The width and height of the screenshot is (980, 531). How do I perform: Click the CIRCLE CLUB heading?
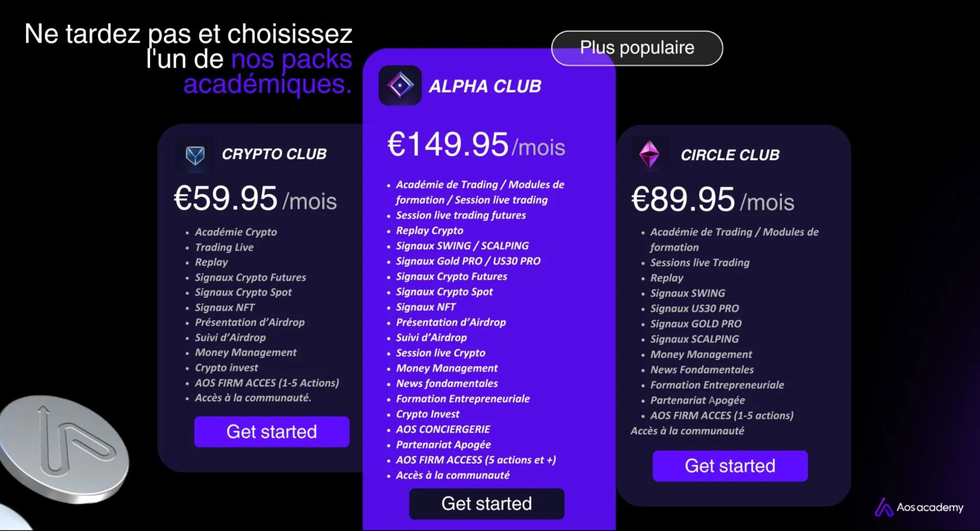[730, 155]
